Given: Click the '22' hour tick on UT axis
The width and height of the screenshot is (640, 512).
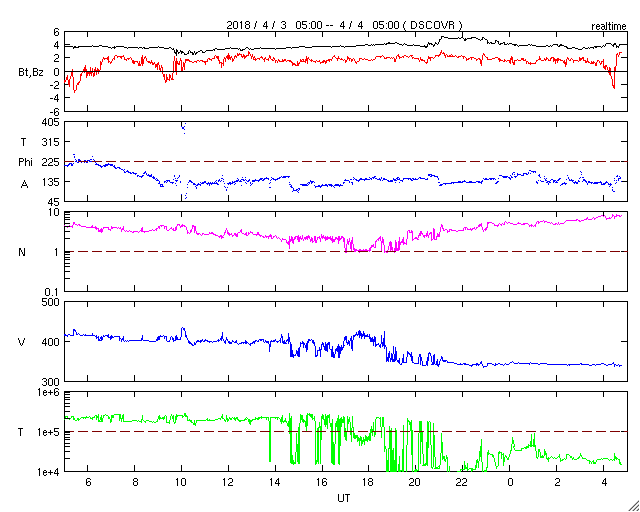Looking at the screenshot, I should pos(462,482).
